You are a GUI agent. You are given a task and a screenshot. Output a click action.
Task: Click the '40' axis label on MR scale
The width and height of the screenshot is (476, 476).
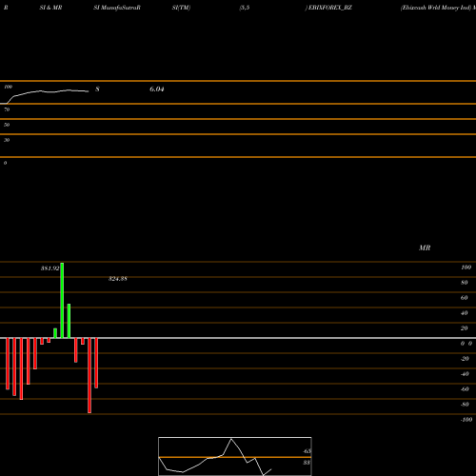click(465, 313)
